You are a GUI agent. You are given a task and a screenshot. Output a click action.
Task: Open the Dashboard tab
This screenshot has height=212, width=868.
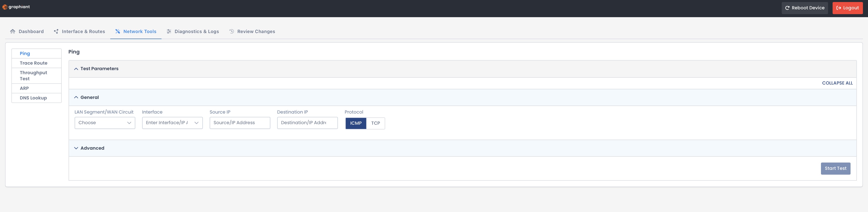coord(27,31)
